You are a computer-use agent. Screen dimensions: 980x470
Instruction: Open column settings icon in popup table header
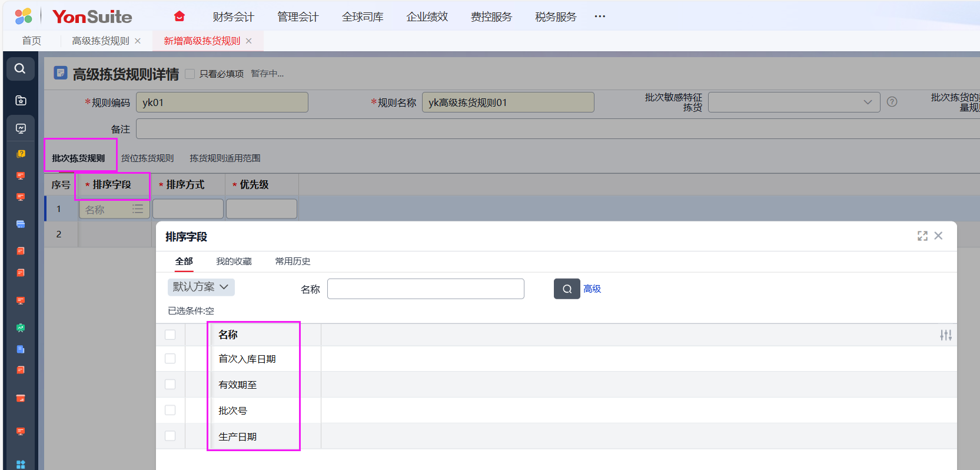(x=945, y=335)
